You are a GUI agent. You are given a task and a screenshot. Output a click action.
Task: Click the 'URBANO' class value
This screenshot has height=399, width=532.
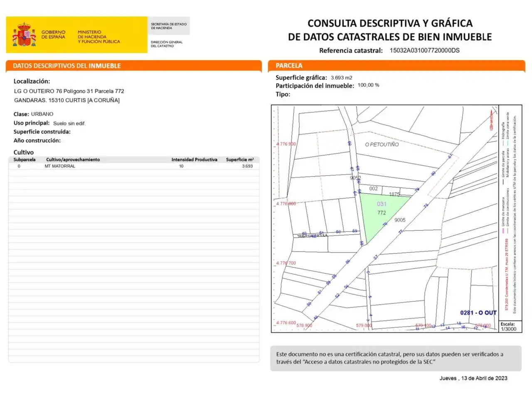pos(42,114)
